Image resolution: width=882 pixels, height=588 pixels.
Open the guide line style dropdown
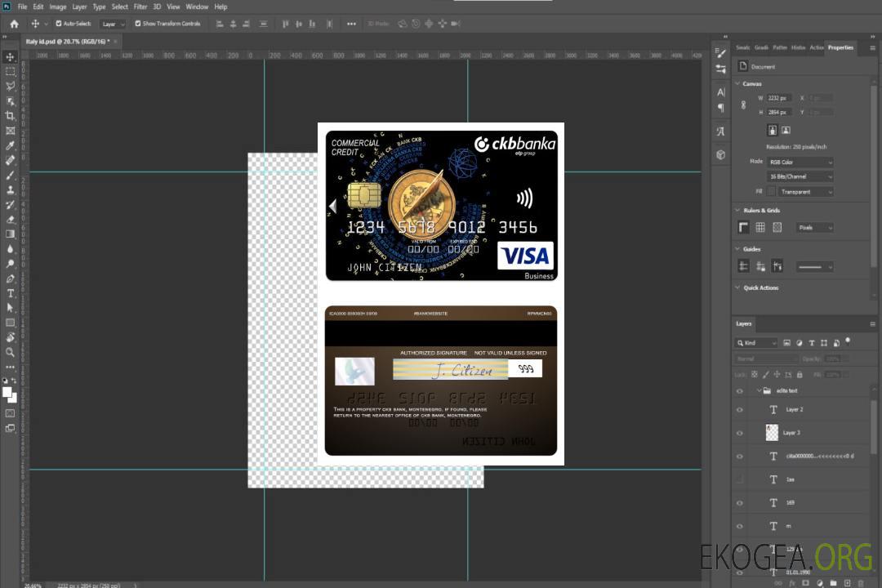click(815, 267)
